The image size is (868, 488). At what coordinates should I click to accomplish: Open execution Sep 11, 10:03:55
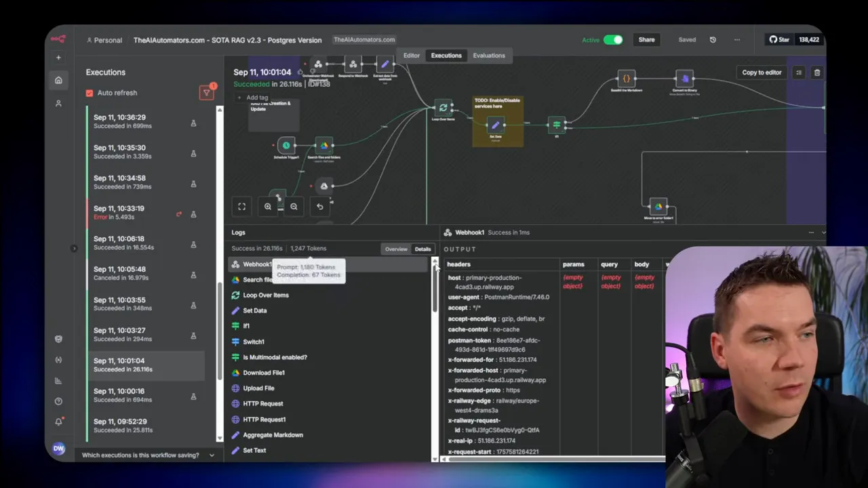point(145,304)
